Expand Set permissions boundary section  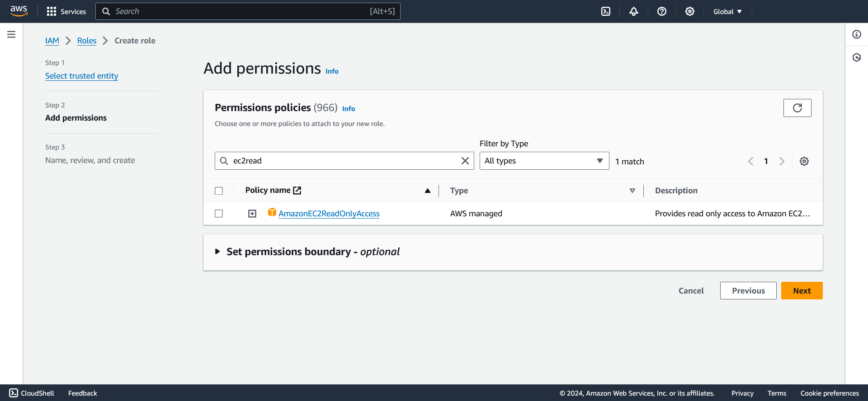pos(217,252)
